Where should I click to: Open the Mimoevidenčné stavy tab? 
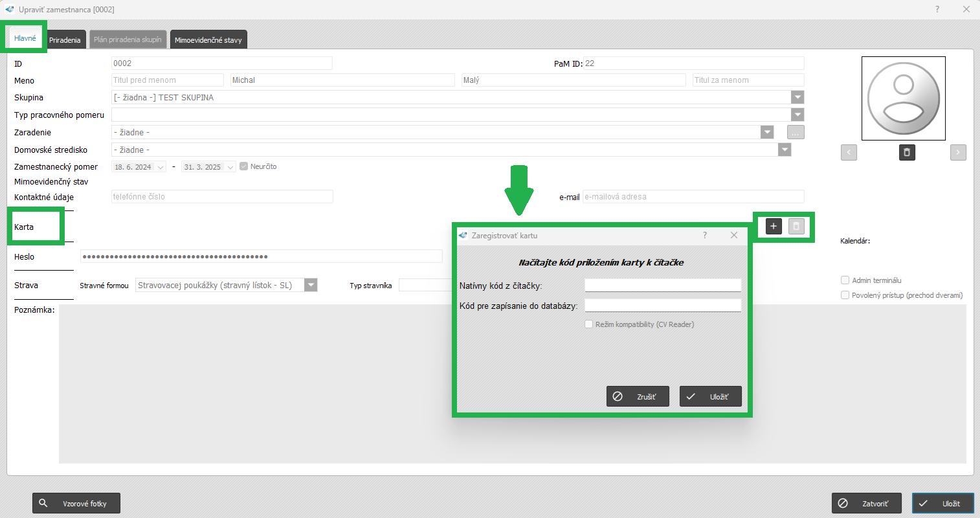point(208,40)
